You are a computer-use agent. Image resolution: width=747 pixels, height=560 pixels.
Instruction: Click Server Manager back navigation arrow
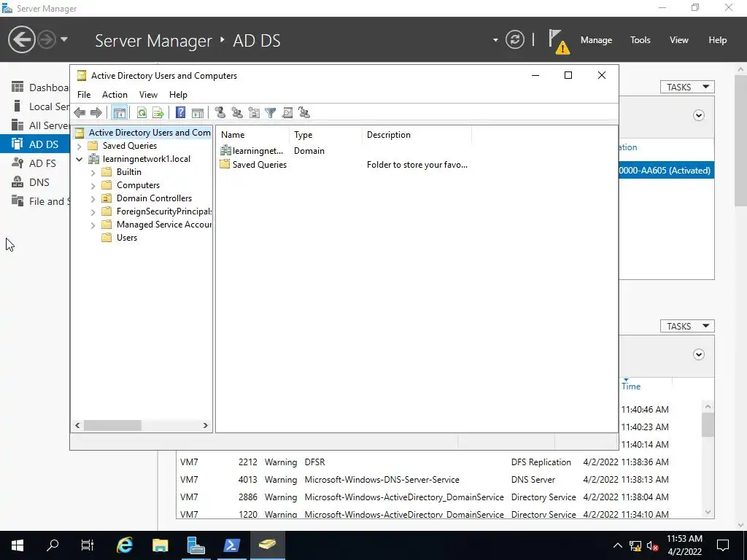tap(21, 39)
